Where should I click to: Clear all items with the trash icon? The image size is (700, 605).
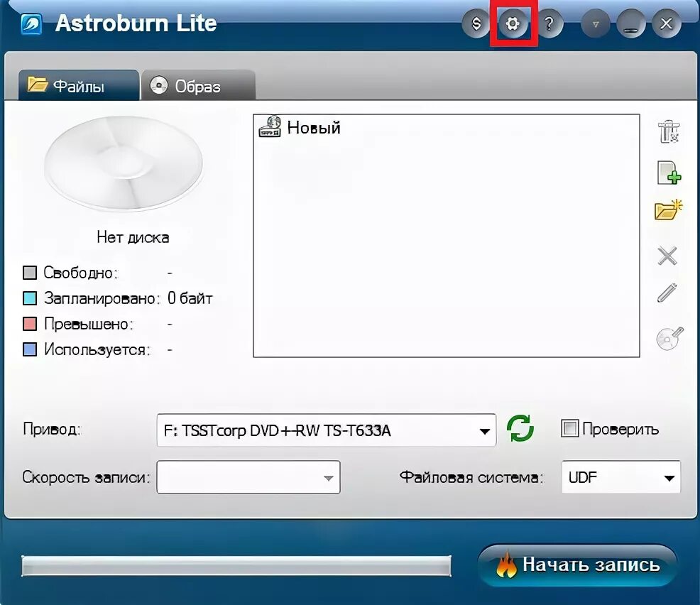point(668,131)
